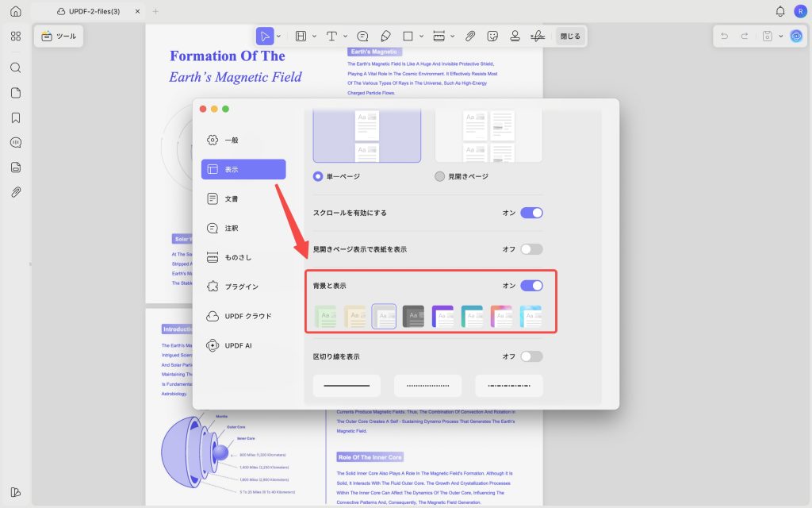Image resolution: width=812 pixels, height=508 pixels.
Task: Open dropdown arrow next to measurement tool
Action: click(x=453, y=37)
